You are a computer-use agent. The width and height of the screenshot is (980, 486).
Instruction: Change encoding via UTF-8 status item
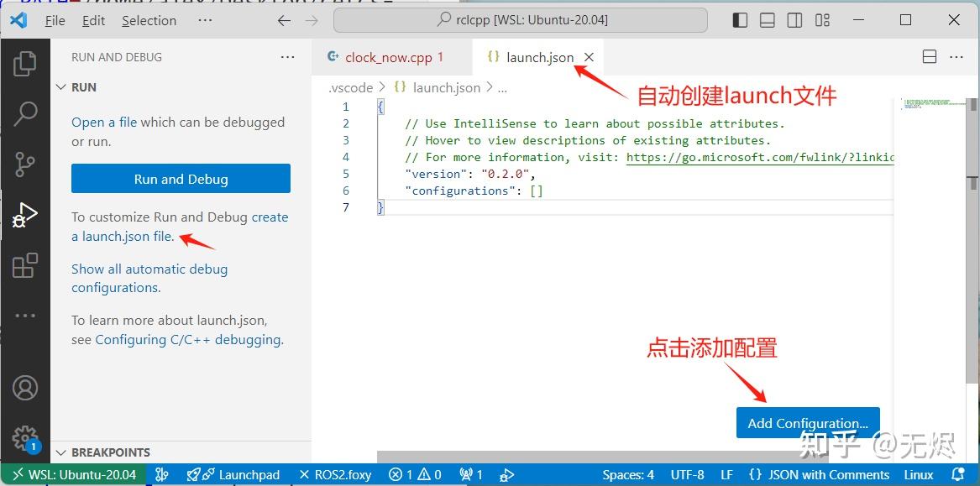point(688,475)
